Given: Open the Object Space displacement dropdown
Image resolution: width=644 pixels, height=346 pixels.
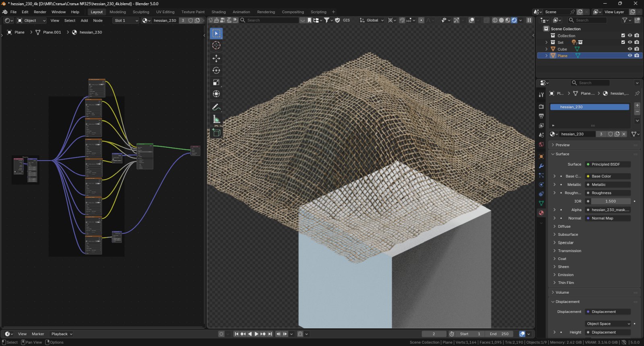Looking at the screenshot, I should click(x=608, y=324).
